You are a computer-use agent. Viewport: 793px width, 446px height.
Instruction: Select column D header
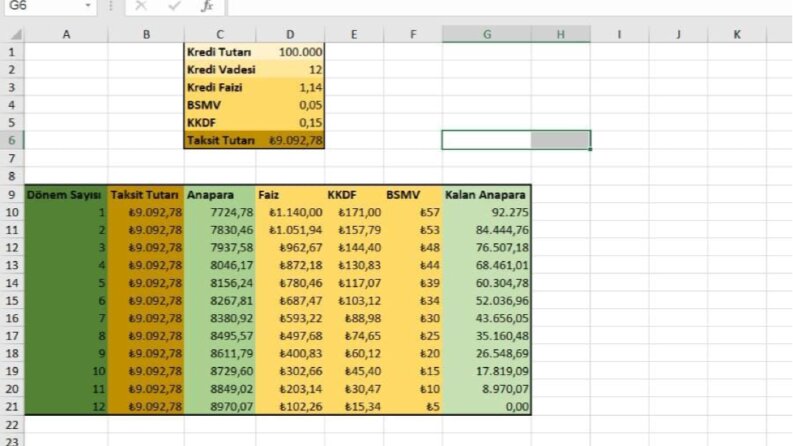(290, 34)
